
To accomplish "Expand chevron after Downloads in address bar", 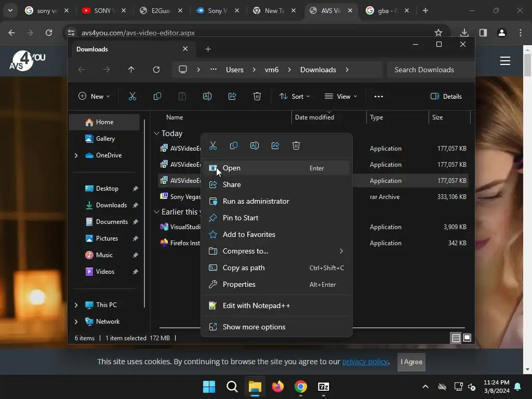I will 347,70.
